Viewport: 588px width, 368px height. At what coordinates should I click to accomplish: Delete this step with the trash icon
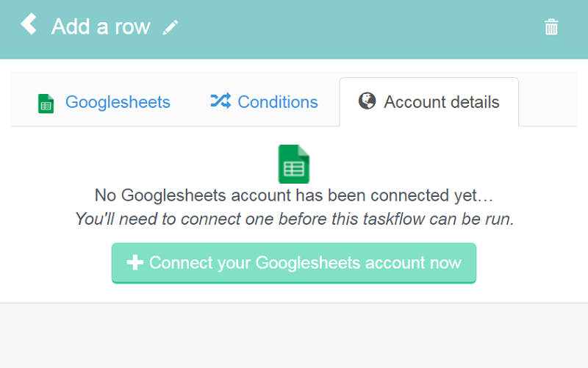click(551, 27)
